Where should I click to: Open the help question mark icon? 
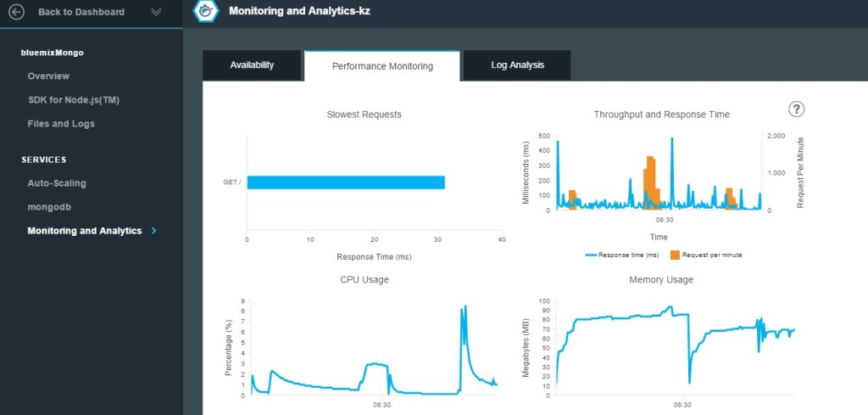pyautogui.click(x=796, y=109)
